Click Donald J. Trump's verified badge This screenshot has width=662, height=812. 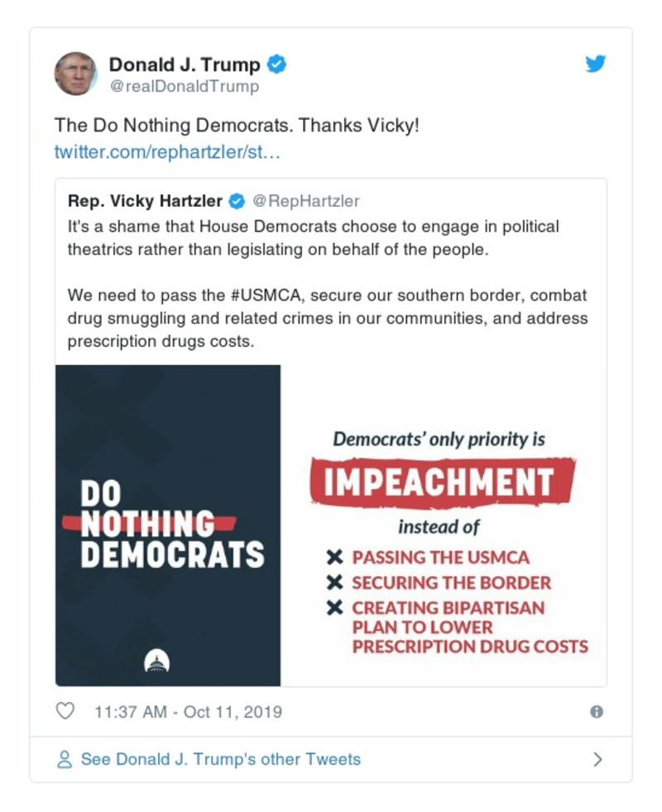click(x=276, y=63)
